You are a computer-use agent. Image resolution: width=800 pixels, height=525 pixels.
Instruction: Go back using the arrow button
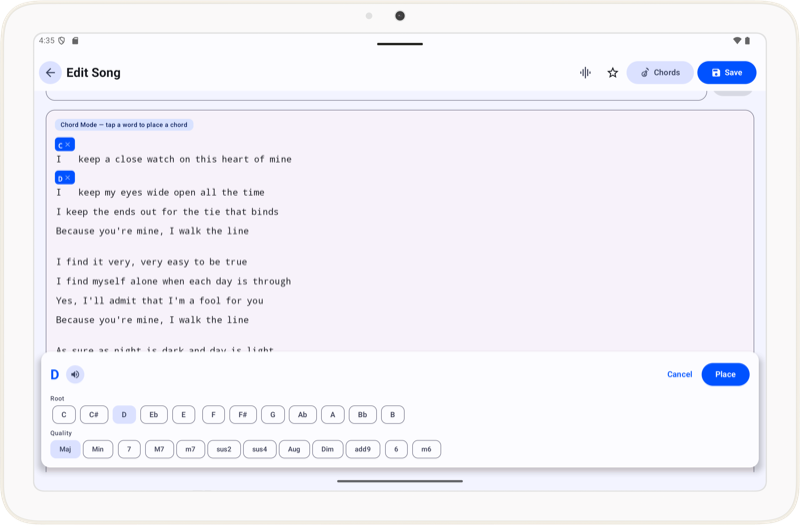tap(50, 72)
